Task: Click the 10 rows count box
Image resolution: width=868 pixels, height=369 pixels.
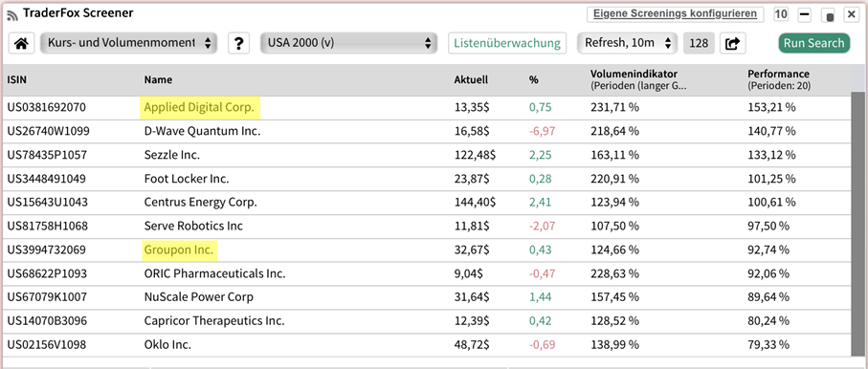Action: pos(781,14)
